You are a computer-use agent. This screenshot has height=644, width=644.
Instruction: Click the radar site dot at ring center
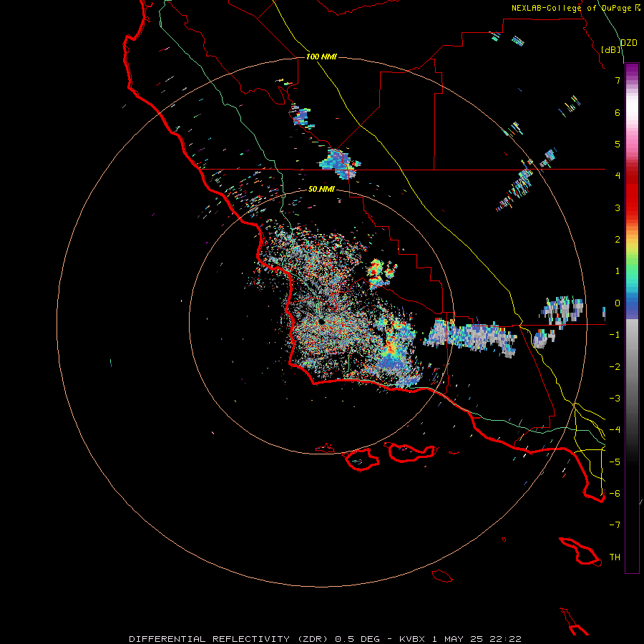click(x=321, y=321)
